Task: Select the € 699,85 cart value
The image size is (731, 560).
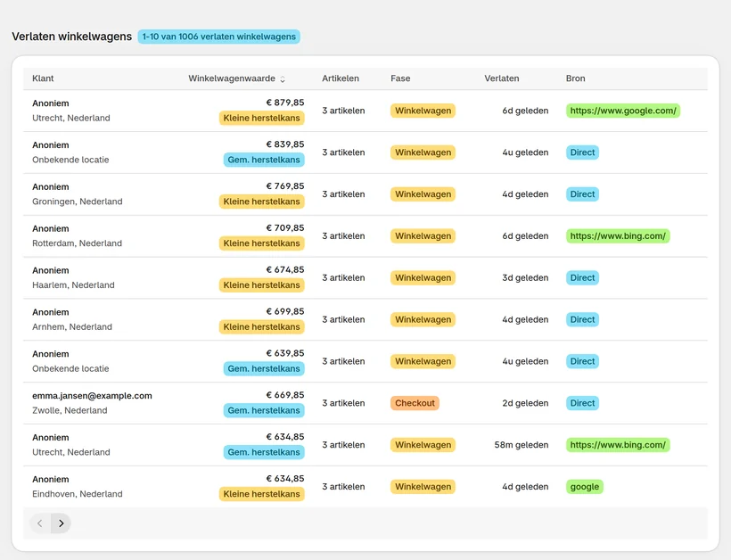Action: (x=285, y=311)
